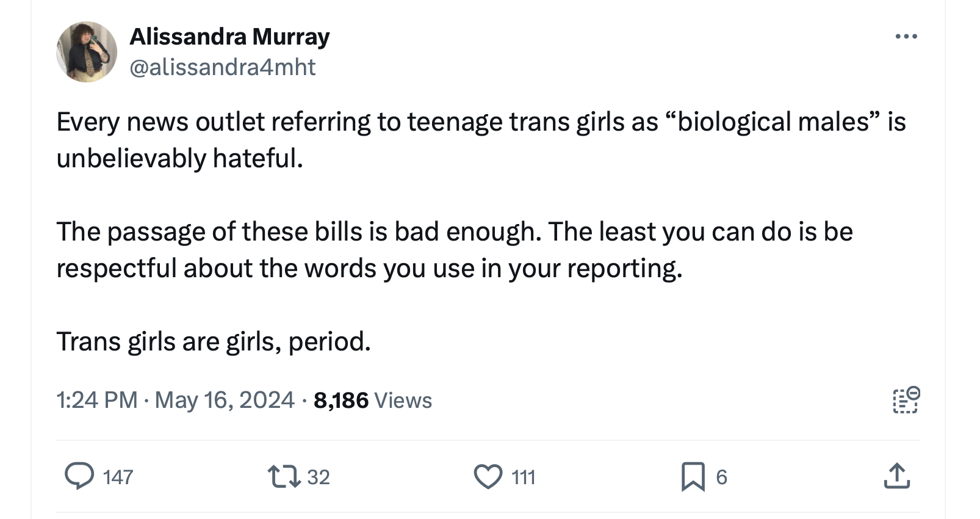Image resolution: width=980 pixels, height=519 pixels.
Task: Click the 32 repost count
Action: 318,477
